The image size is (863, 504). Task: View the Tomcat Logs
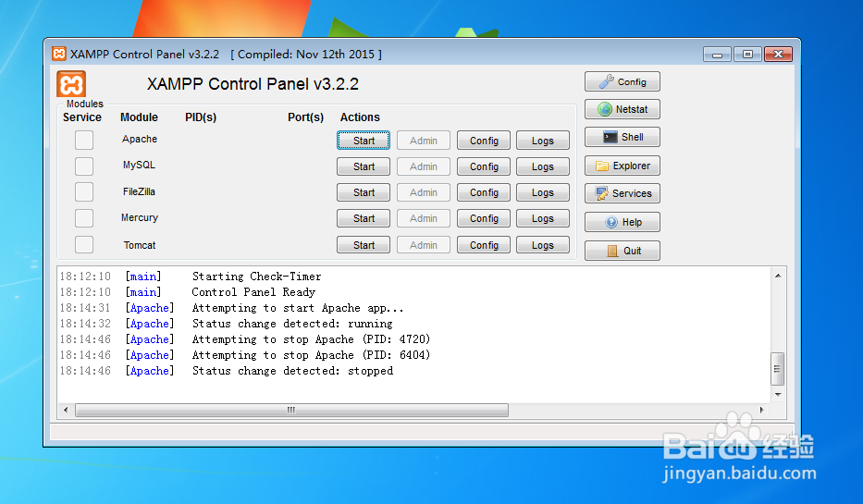coord(543,244)
